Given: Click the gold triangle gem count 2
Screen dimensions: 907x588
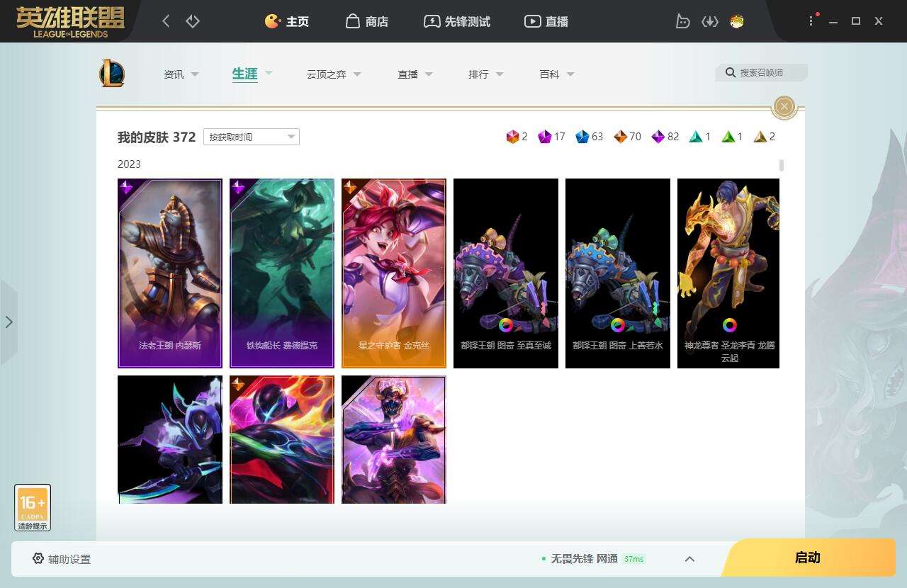Looking at the screenshot, I should (x=765, y=137).
